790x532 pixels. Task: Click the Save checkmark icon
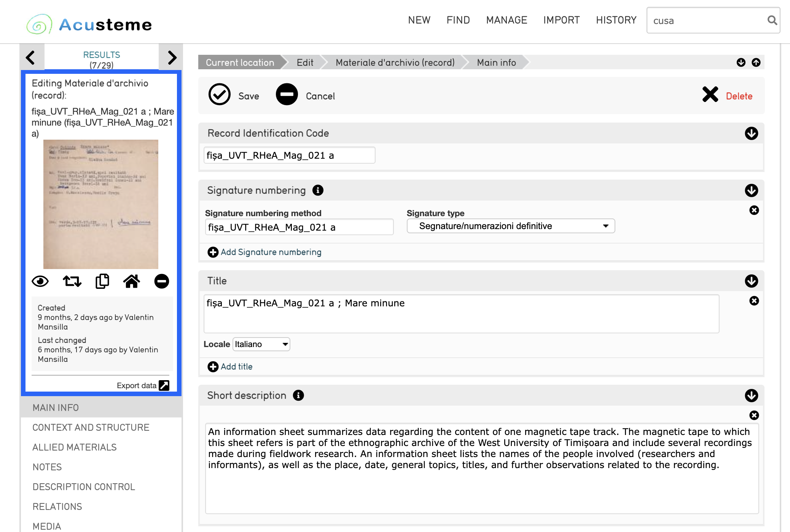click(220, 94)
